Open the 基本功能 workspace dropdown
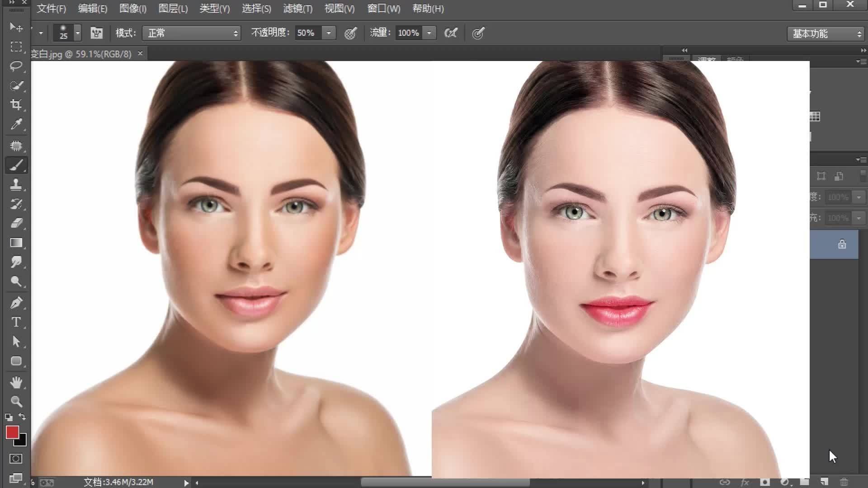The image size is (868, 488). pos(826,34)
